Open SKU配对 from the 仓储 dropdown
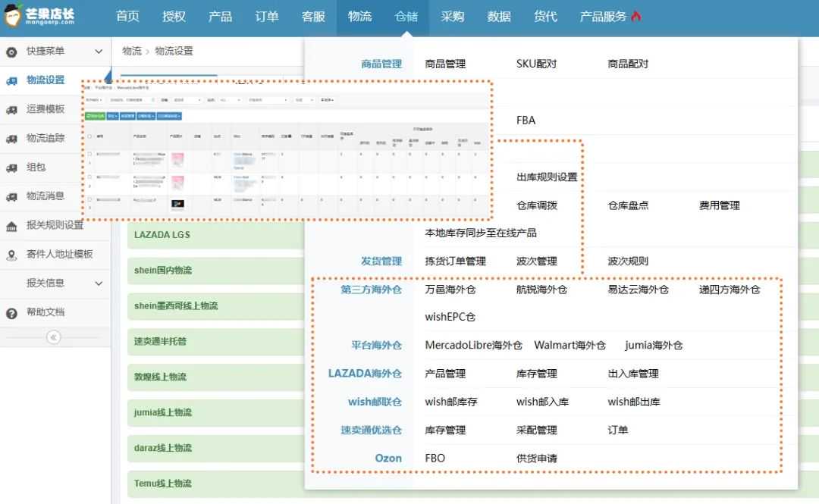 click(x=536, y=64)
